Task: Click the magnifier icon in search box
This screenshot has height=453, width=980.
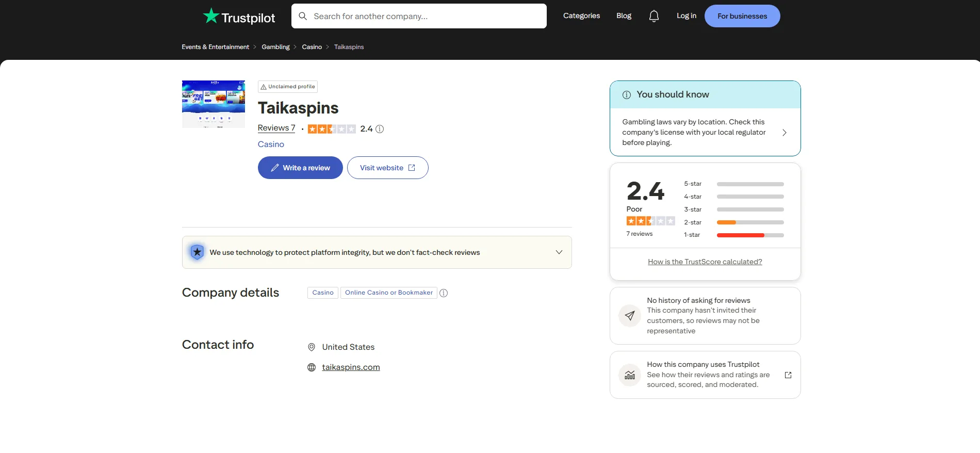Action: [303, 16]
